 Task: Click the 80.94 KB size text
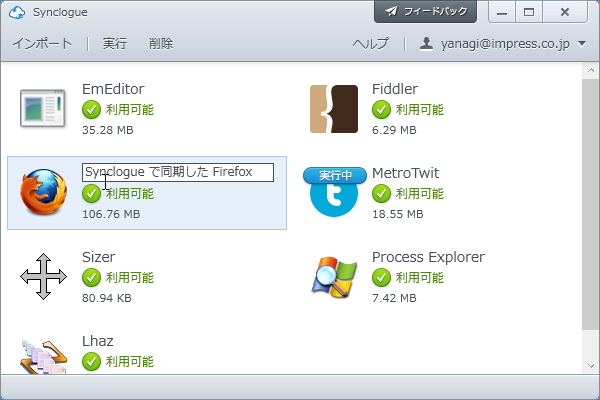coord(107,298)
